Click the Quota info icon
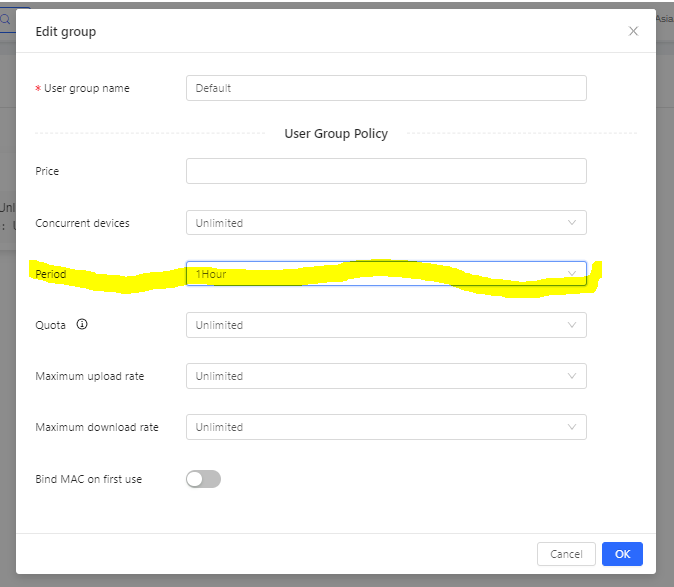This screenshot has width=674, height=587. [x=82, y=324]
